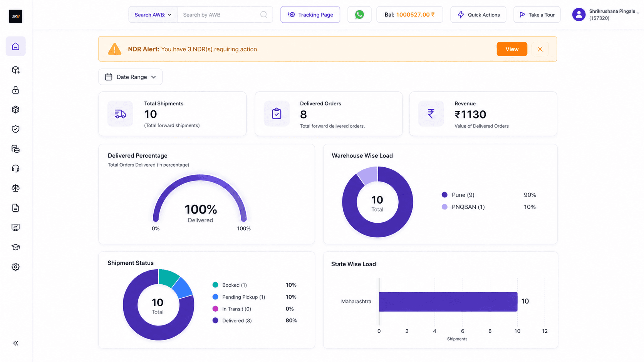Dismiss the NDR alert banner
The width and height of the screenshot is (644, 362).
click(x=540, y=49)
